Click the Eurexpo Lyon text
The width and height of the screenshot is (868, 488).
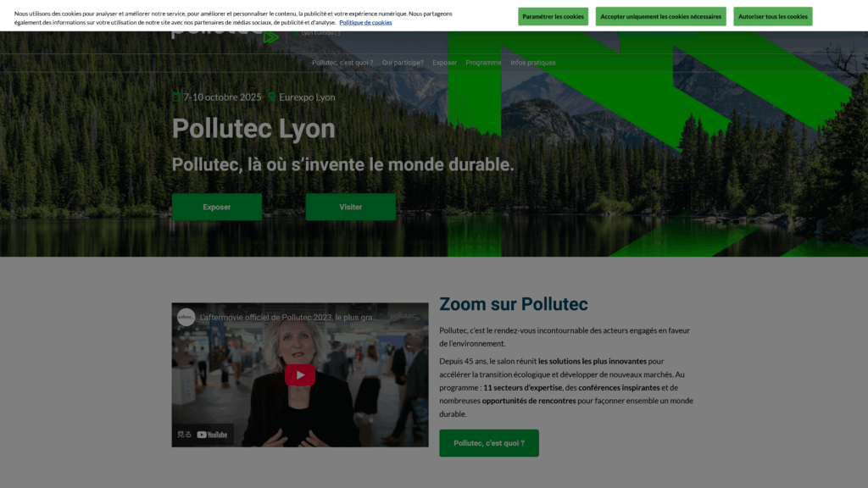[x=307, y=97]
